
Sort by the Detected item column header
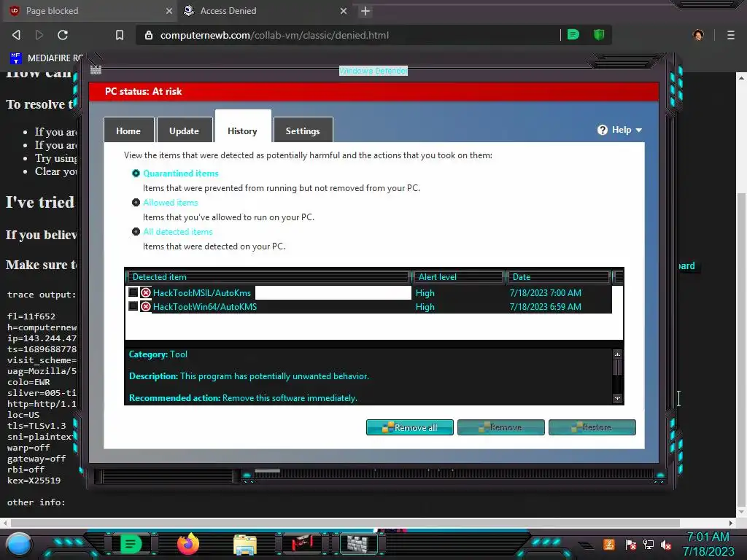point(268,276)
